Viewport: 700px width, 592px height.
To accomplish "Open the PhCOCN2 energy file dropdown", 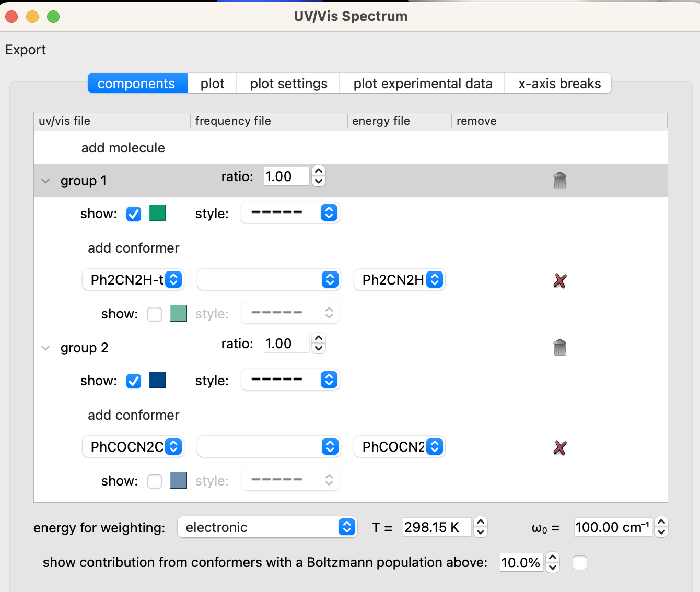I will coord(400,447).
